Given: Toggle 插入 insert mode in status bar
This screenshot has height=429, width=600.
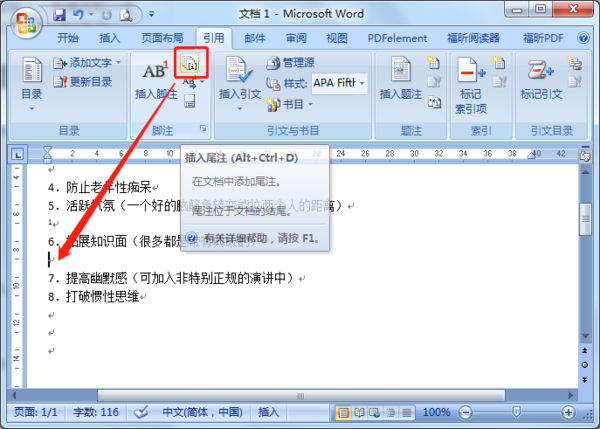Looking at the screenshot, I should point(268,412).
